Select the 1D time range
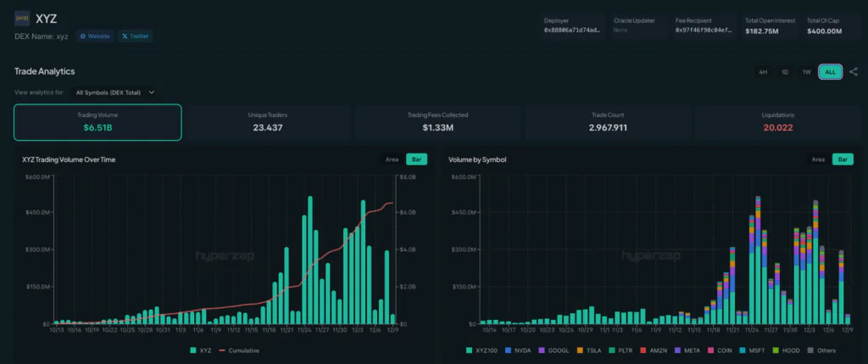 [x=785, y=72]
